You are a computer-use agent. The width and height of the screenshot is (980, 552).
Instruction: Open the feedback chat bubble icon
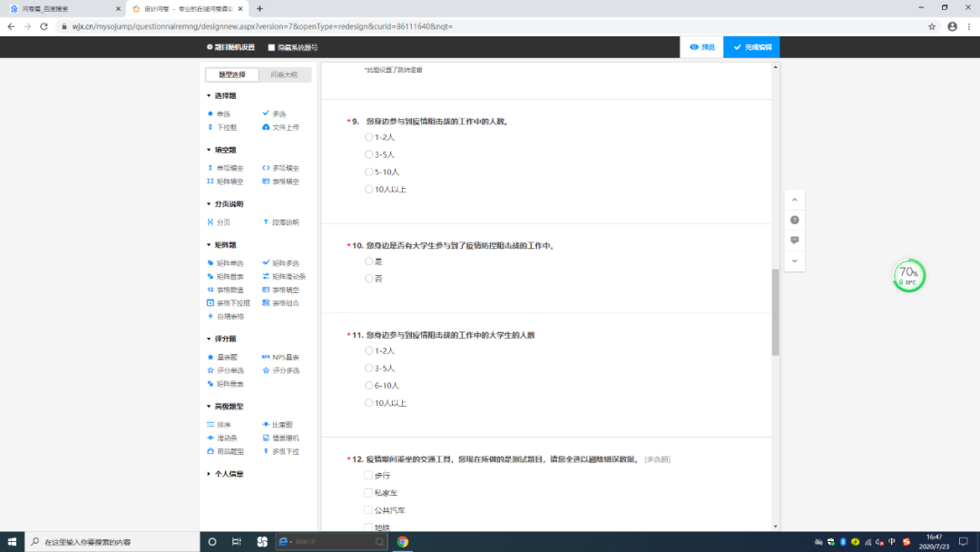tap(795, 241)
